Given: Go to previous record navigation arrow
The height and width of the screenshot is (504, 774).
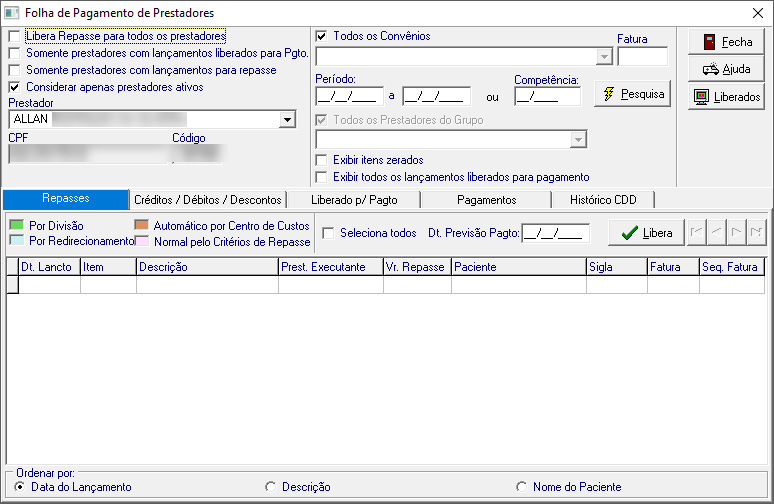Looking at the screenshot, I should 716,232.
